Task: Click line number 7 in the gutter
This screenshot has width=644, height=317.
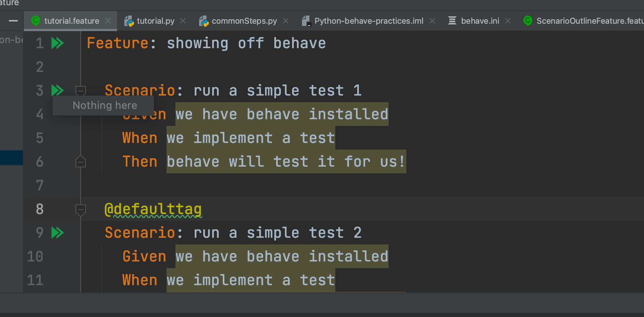Action: click(x=40, y=185)
